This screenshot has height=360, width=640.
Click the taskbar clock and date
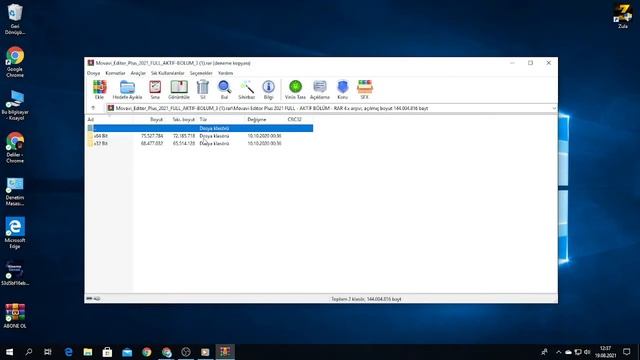[x=606, y=352]
